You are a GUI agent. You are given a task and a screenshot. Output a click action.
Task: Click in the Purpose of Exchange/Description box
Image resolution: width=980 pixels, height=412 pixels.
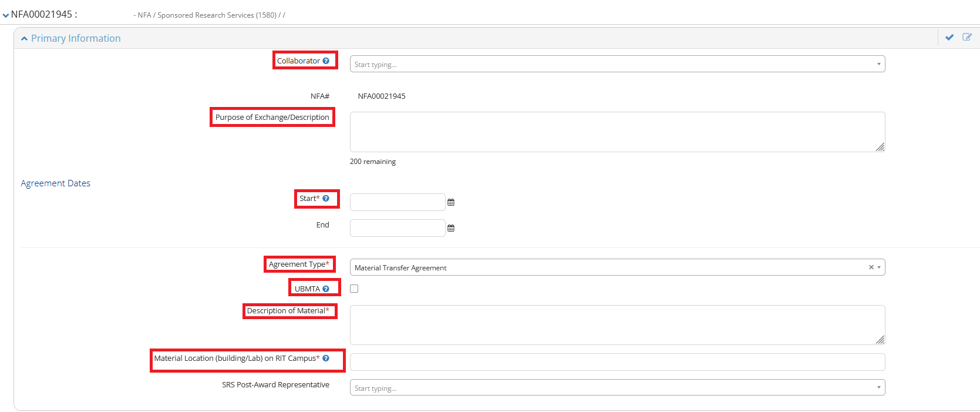(617, 132)
